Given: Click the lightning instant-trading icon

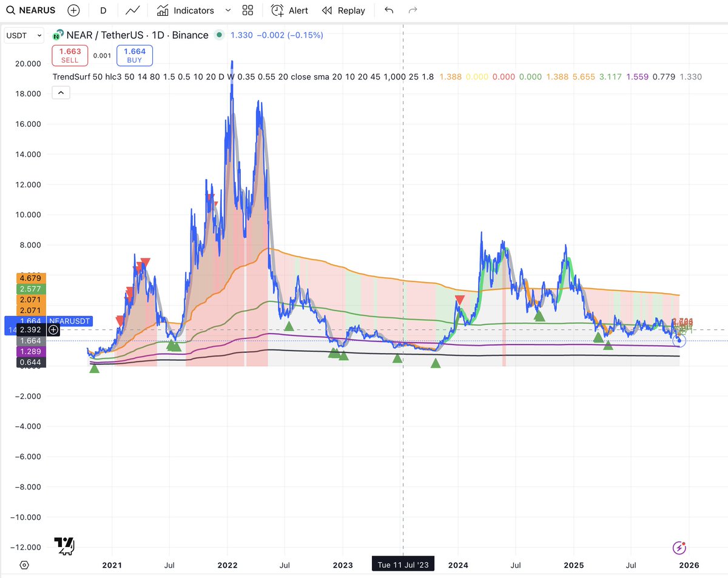Looking at the screenshot, I should 679,548.
